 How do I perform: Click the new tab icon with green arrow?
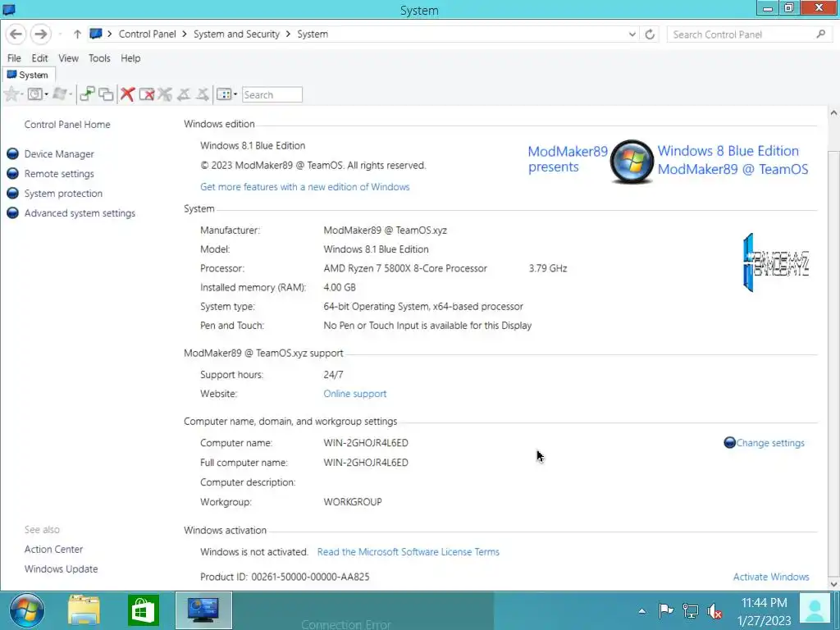coord(87,94)
